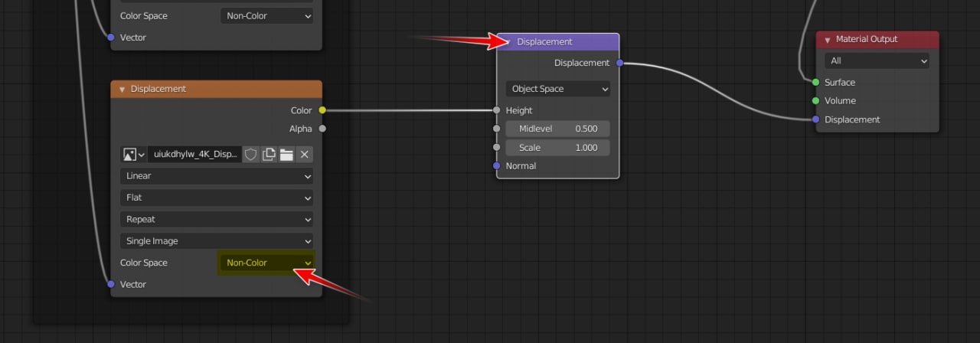The height and width of the screenshot is (343, 980).
Task: Toggle fake user shield icon
Action: click(x=250, y=154)
